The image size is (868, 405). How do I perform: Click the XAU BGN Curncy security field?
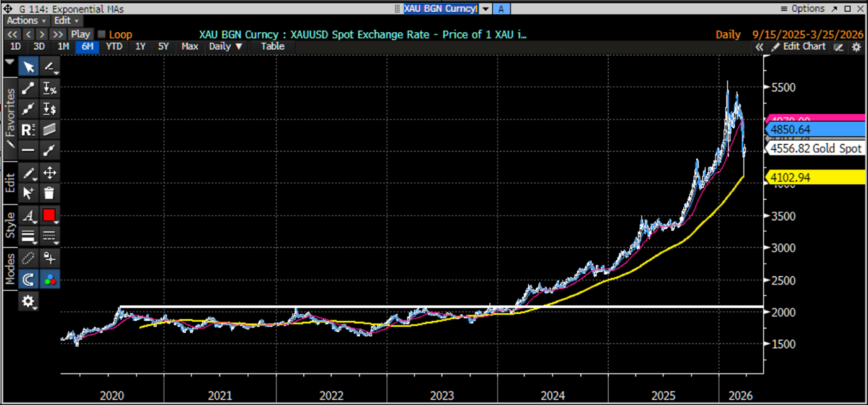(440, 9)
